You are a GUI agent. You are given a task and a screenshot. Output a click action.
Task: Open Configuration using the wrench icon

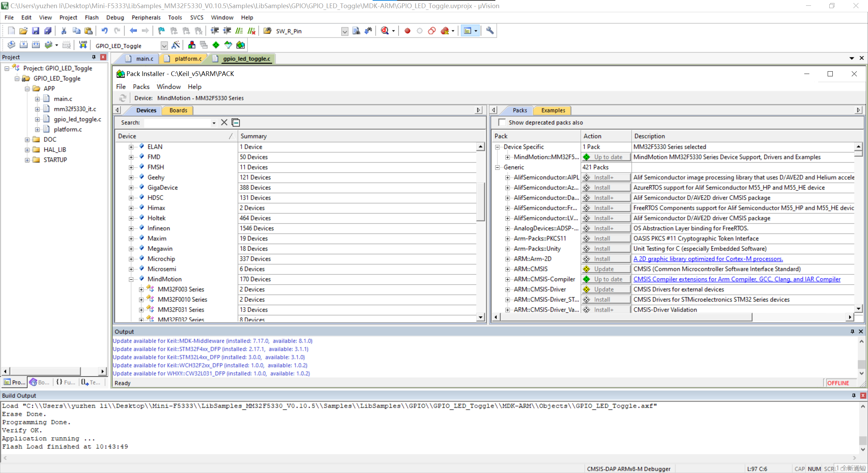coord(490,31)
